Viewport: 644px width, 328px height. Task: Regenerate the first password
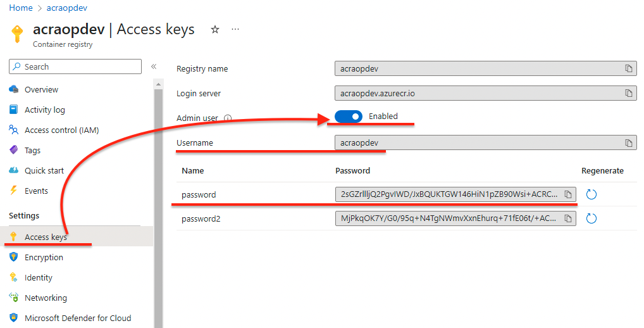[x=591, y=194]
